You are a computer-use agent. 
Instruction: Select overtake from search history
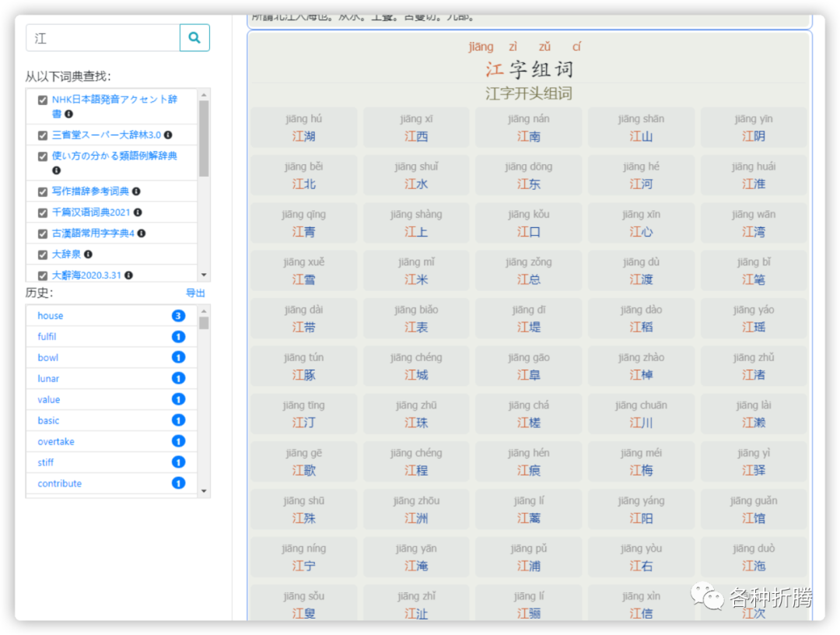[x=56, y=441]
